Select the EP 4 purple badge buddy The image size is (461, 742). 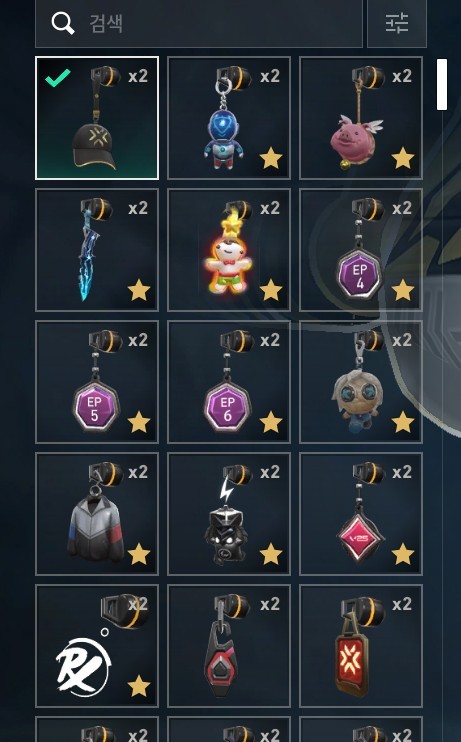pyautogui.click(x=361, y=250)
